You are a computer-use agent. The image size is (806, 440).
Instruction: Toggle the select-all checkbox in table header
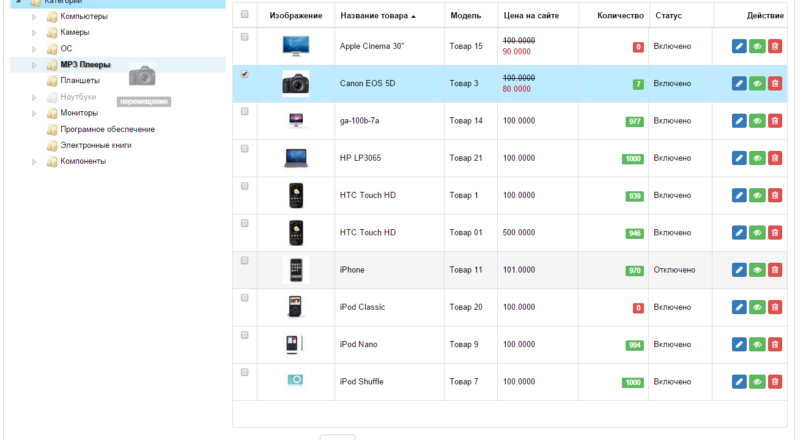coord(245,14)
